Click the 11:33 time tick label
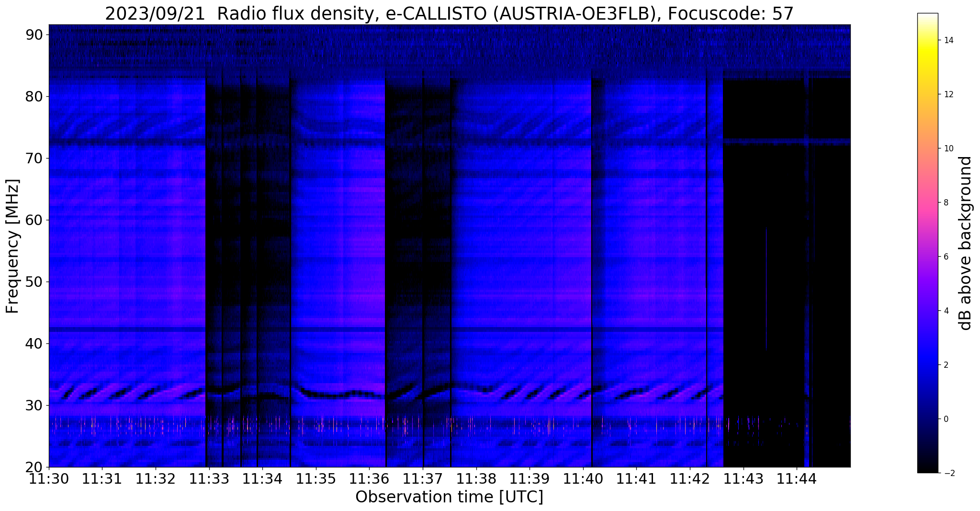 (x=209, y=478)
